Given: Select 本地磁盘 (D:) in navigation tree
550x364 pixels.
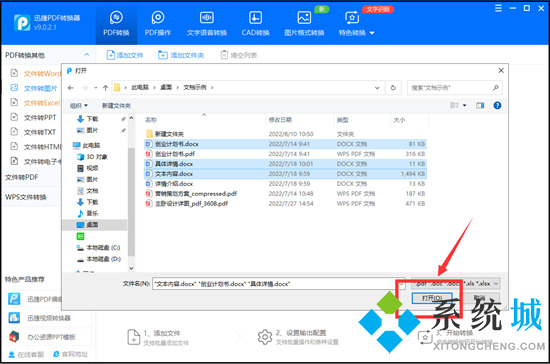Looking at the screenshot, I should coord(98,259).
